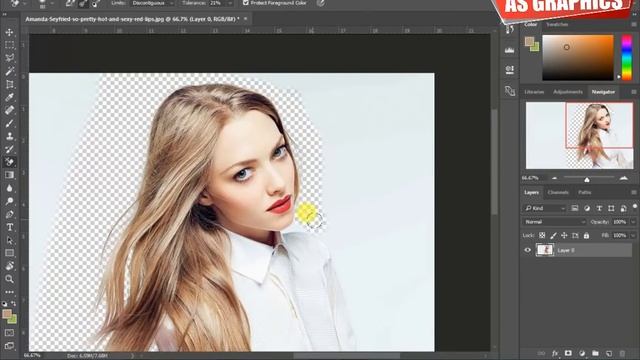The height and width of the screenshot is (360, 640).
Task: Reset default colors icon in toolbar
Action: click(4, 304)
